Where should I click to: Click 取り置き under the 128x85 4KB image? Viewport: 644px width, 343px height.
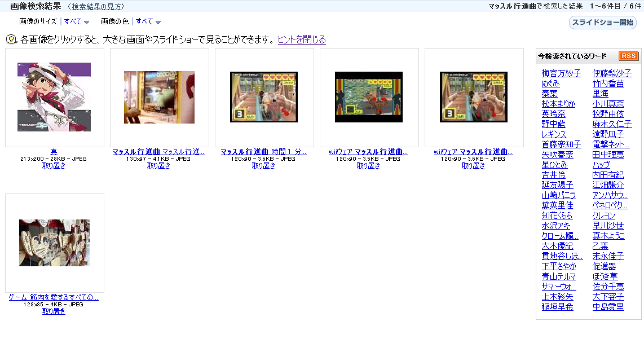pyautogui.click(x=54, y=311)
